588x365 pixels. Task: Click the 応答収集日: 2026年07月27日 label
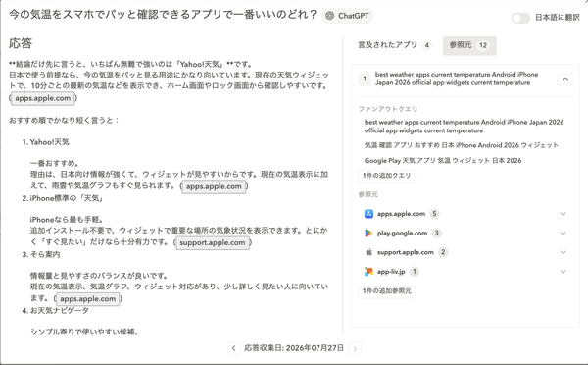[294, 348]
